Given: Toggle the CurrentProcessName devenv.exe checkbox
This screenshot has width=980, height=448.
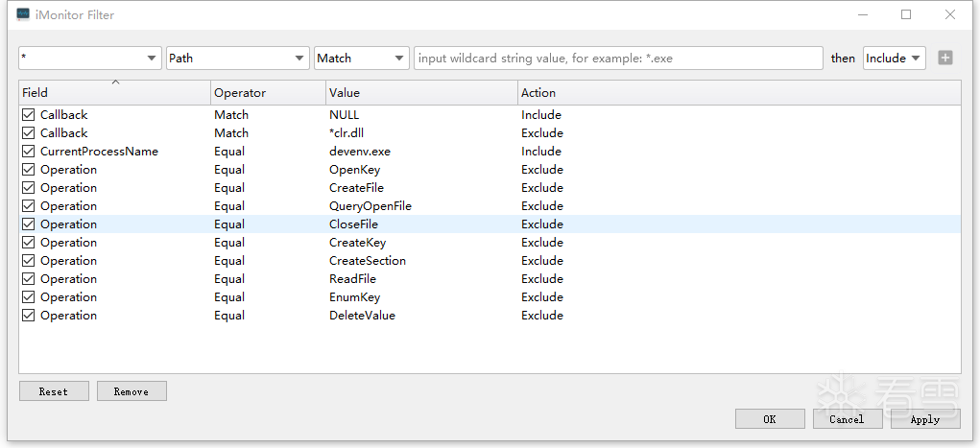Looking at the screenshot, I should 29,152.
